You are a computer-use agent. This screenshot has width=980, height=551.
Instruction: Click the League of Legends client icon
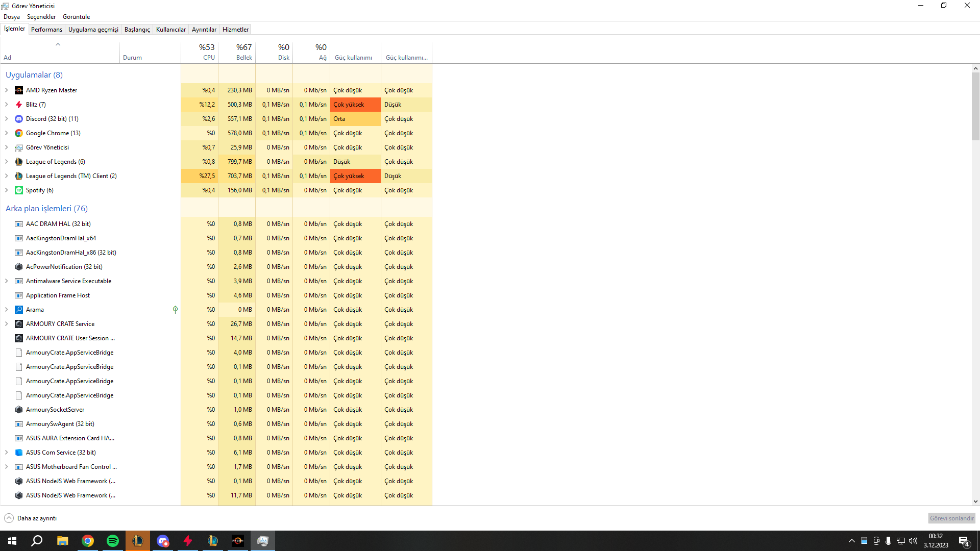pos(19,176)
